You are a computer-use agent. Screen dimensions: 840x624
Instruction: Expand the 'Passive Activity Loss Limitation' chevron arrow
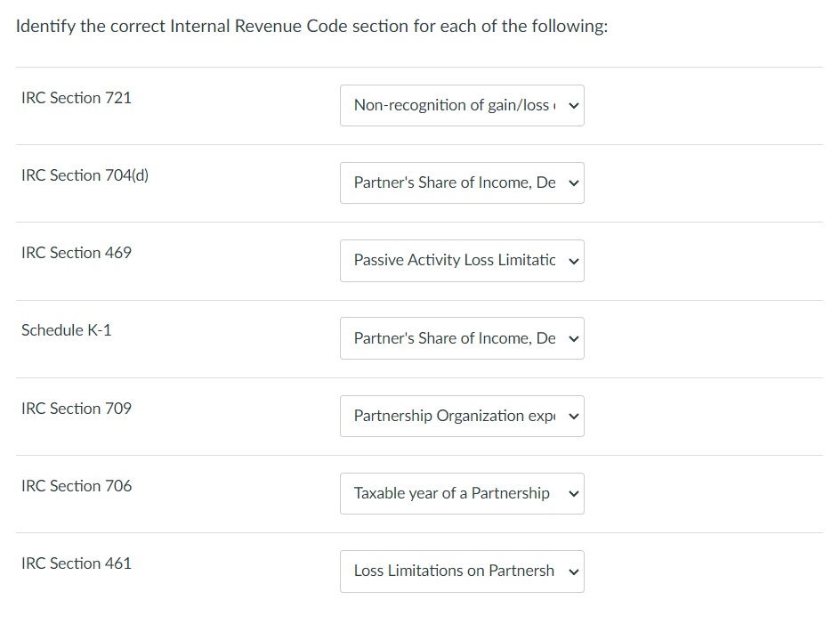click(x=573, y=261)
